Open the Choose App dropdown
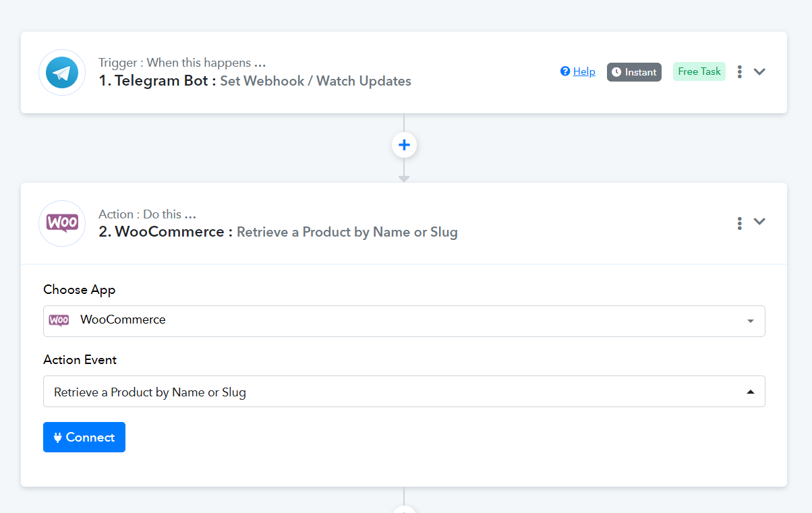The height and width of the screenshot is (513, 812). pos(404,321)
